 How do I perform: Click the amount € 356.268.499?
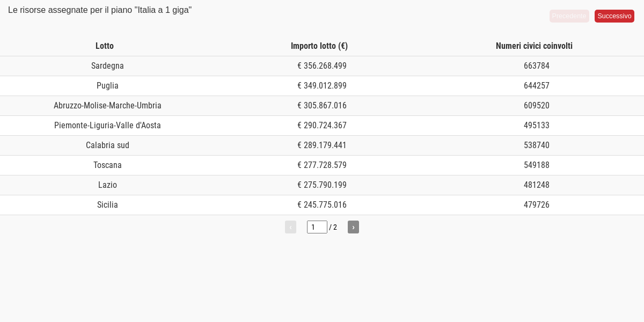coord(322,66)
